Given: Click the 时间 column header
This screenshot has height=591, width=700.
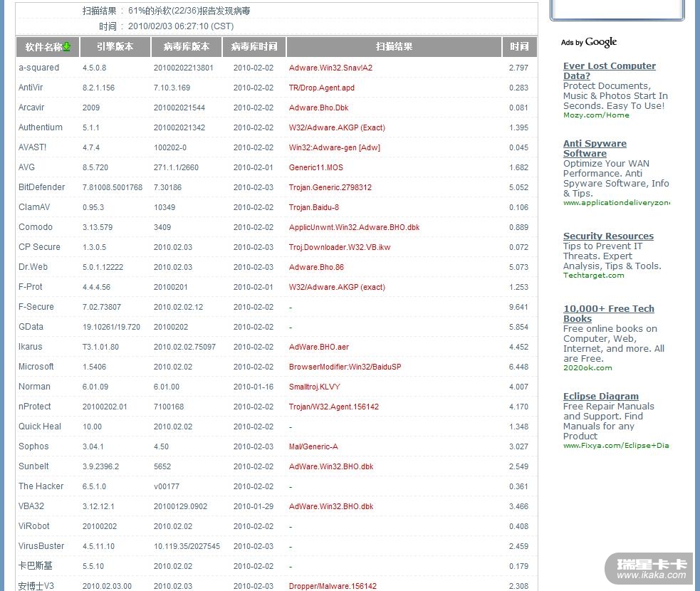Looking at the screenshot, I should (x=519, y=46).
